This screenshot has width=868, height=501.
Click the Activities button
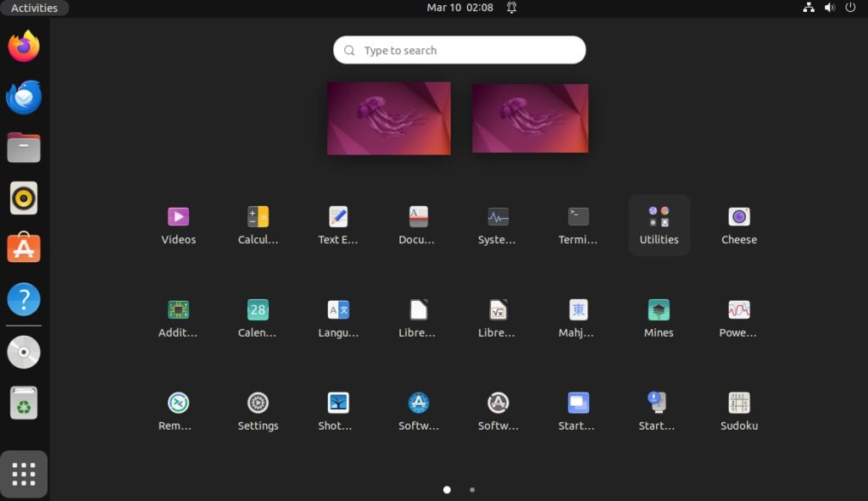pos(34,8)
